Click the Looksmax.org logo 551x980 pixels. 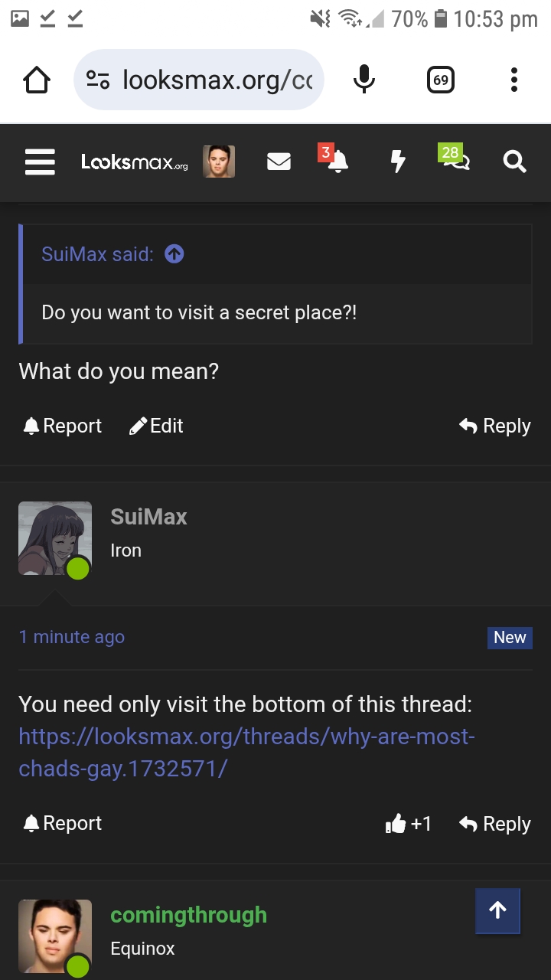pos(134,162)
